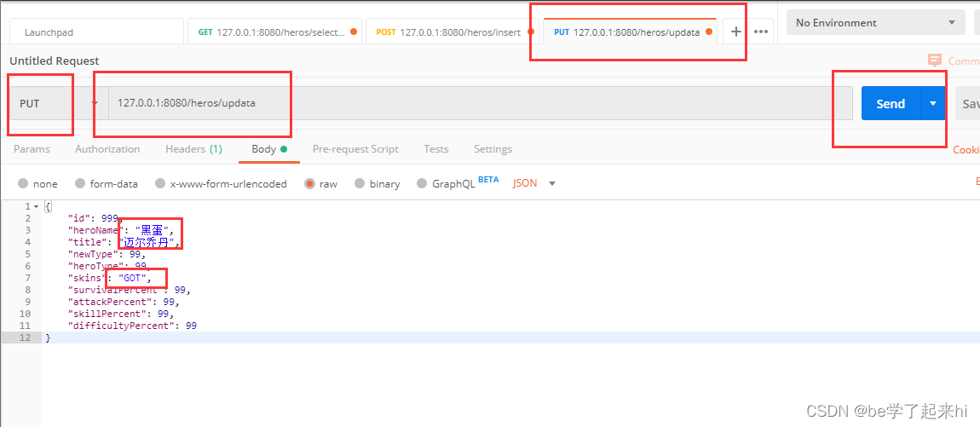The width and height of the screenshot is (980, 427).
Task: Switch to PUT heros/updata request tab
Action: coord(630,32)
